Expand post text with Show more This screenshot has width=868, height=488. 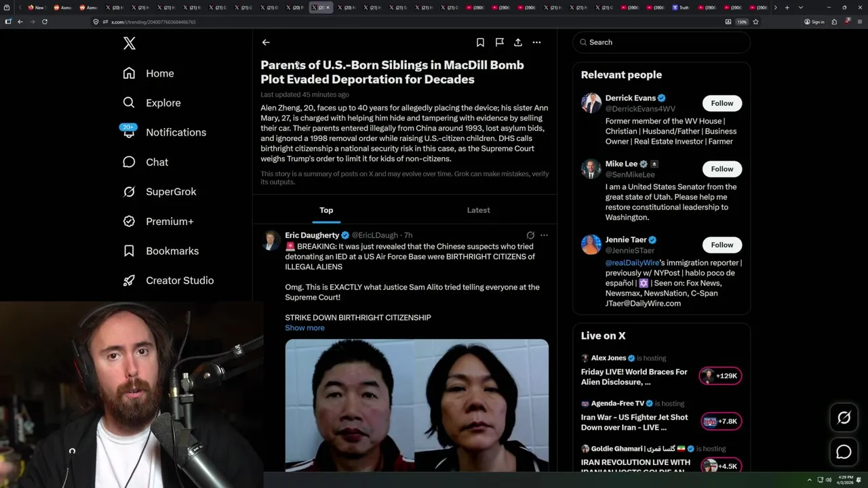point(304,328)
